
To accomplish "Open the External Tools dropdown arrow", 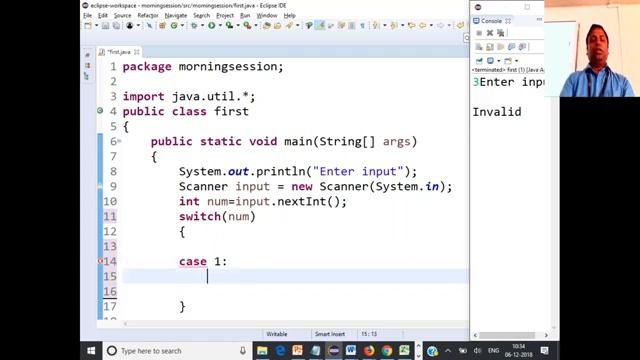I will pyautogui.click(x=256, y=26).
